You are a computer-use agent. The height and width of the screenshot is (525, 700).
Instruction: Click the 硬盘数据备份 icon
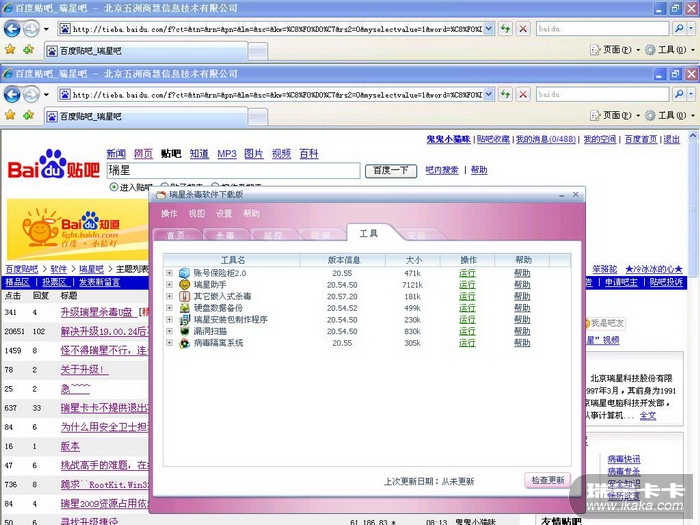tap(184, 308)
